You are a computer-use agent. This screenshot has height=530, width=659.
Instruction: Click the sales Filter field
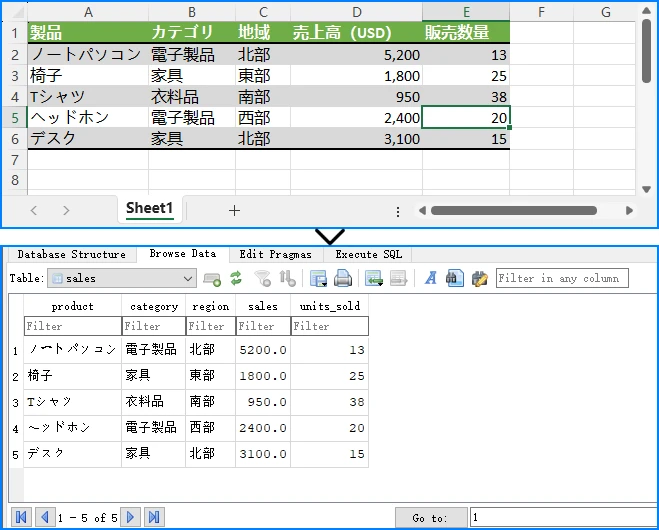coord(263,326)
